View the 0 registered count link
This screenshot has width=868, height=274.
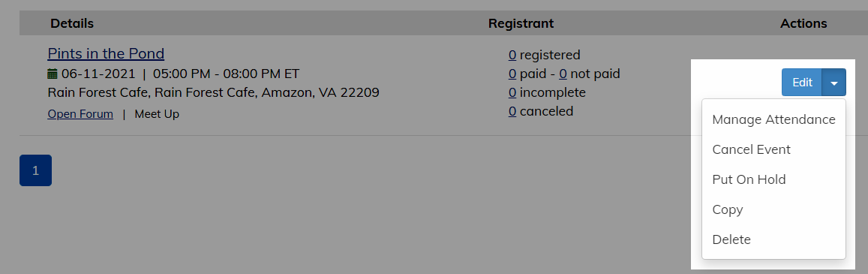pyautogui.click(x=512, y=55)
